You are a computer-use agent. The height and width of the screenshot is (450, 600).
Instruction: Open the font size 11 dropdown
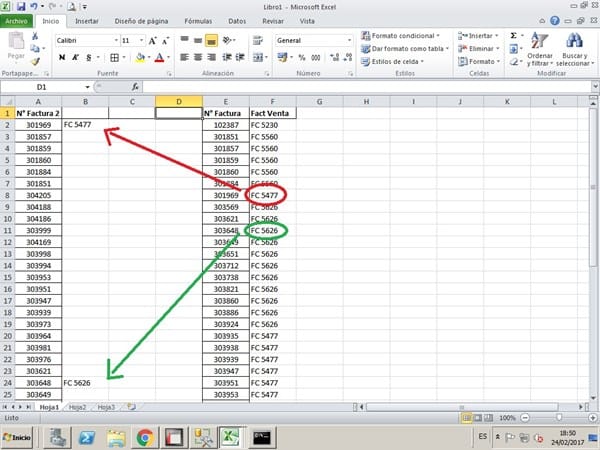pos(142,41)
